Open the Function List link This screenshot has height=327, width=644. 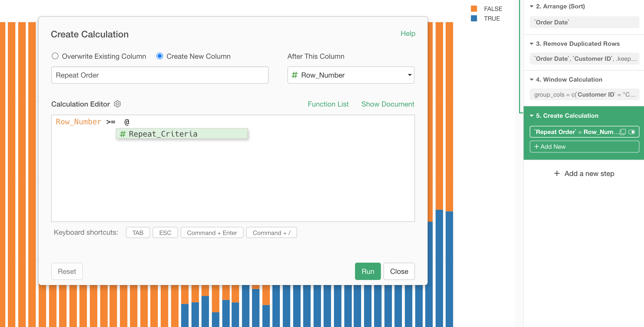pyautogui.click(x=328, y=104)
